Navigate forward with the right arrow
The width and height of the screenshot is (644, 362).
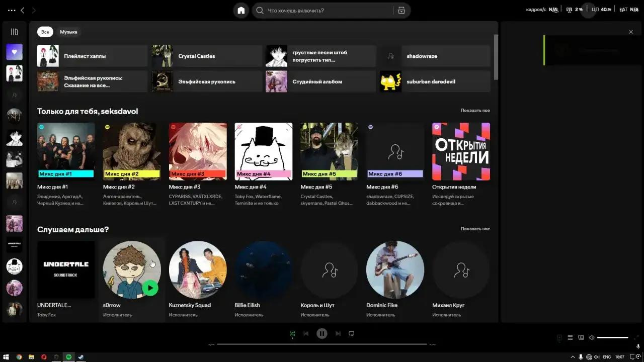coord(34,10)
